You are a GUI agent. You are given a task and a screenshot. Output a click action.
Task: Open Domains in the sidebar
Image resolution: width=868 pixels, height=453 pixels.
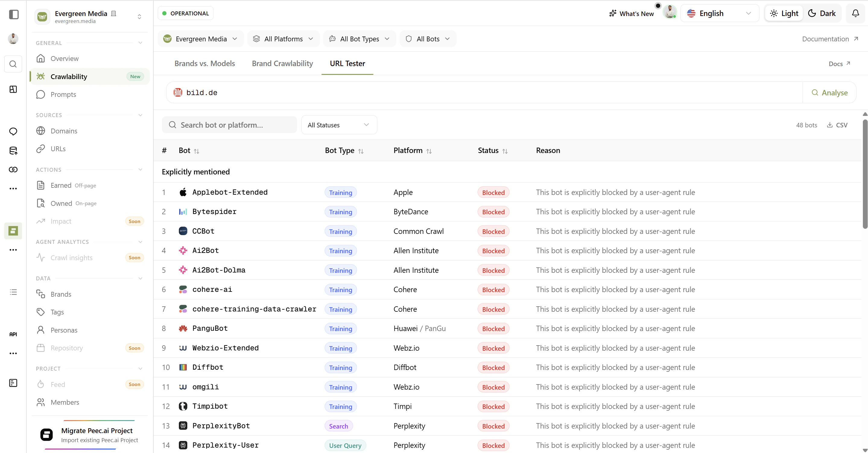pos(90,131)
